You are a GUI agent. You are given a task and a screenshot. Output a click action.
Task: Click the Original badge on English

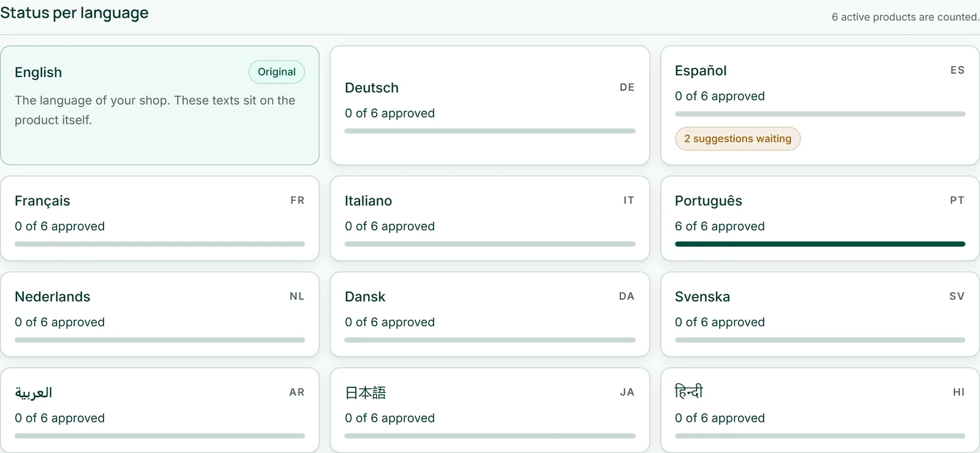point(276,72)
